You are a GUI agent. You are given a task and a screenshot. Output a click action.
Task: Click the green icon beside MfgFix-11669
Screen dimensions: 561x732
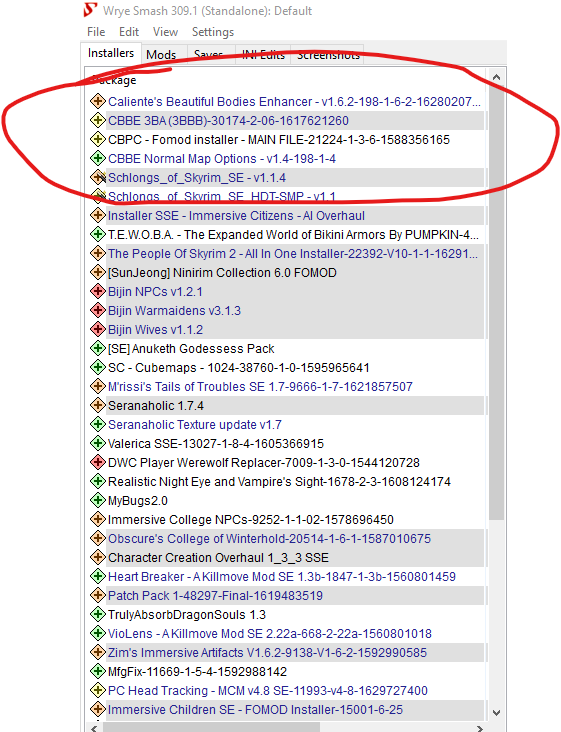click(98, 672)
